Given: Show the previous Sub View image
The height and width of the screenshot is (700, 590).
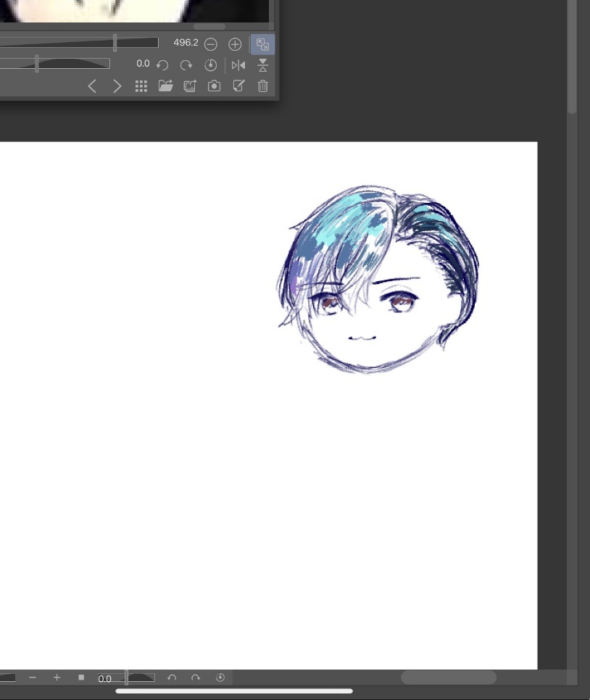Looking at the screenshot, I should pos(92,86).
